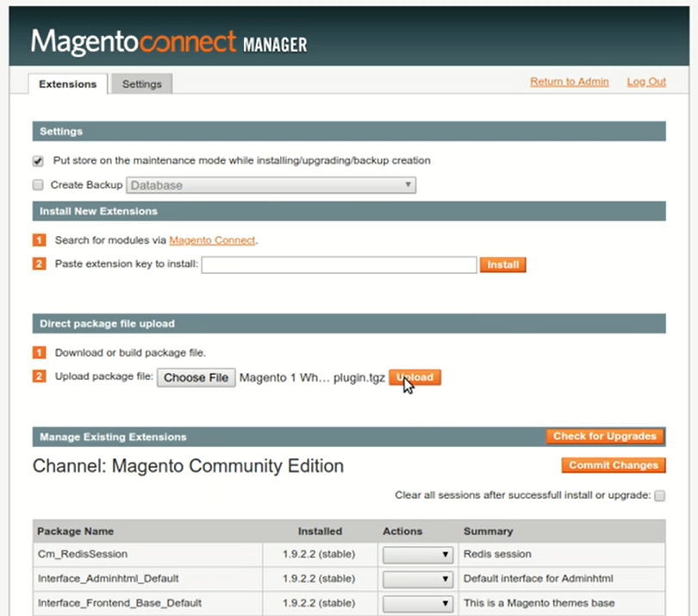
Task: Click the Upload button
Action: point(415,377)
